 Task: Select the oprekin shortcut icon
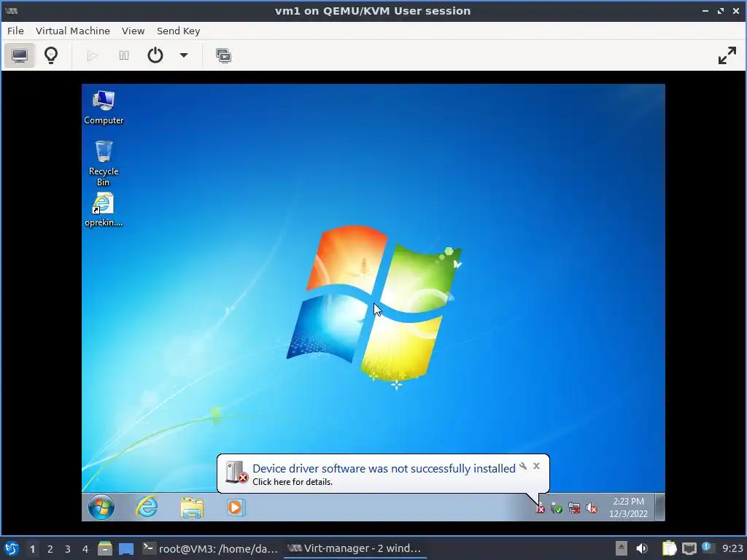click(x=104, y=209)
